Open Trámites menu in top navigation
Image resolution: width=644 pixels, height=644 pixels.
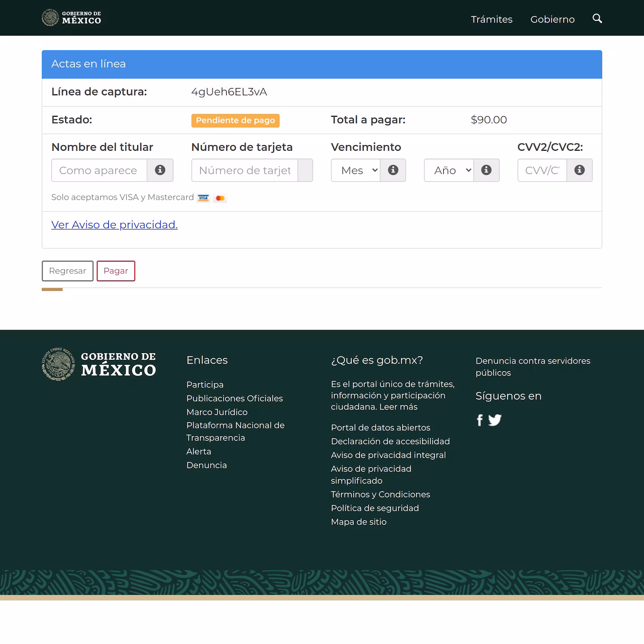(491, 19)
